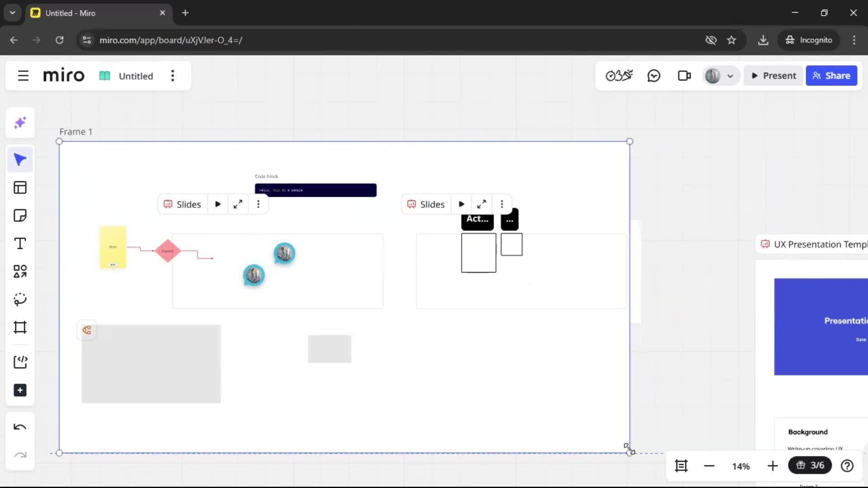Select the small grey rectangle

click(x=330, y=349)
